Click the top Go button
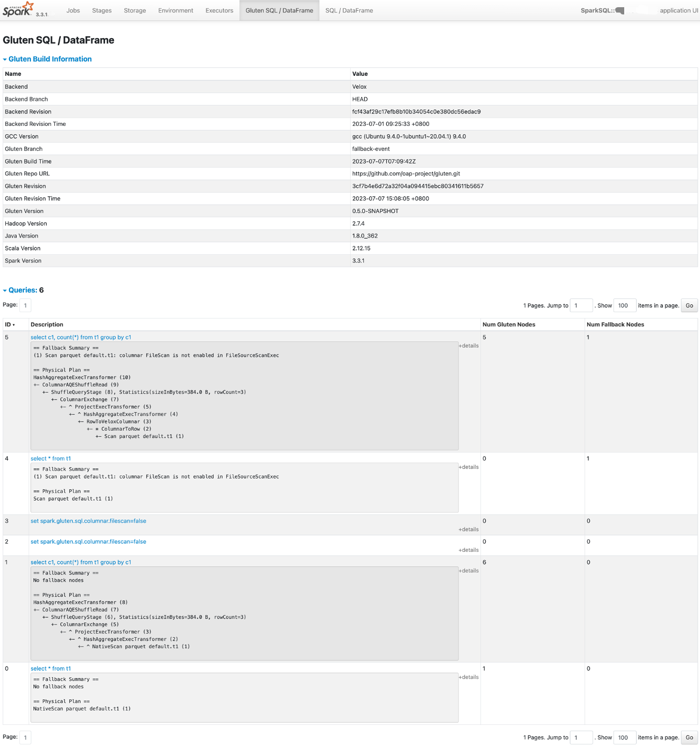The width and height of the screenshot is (700, 747). pyautogui.click(x=689, y=305)
